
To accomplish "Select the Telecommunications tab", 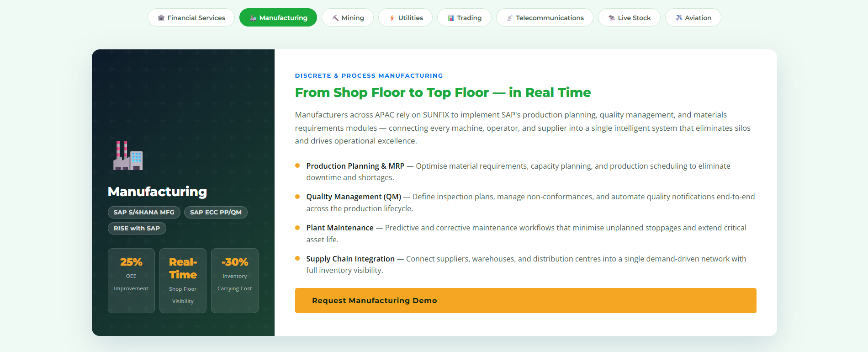I will tap(545, 17).
